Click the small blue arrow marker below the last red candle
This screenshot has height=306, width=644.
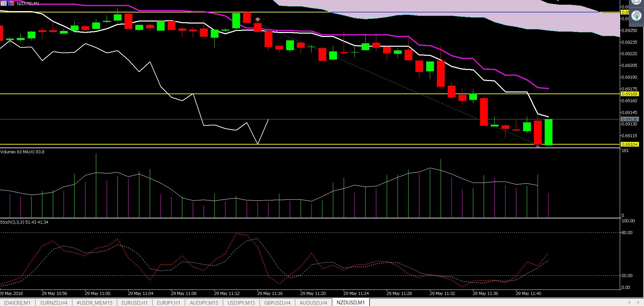(538, 146)
